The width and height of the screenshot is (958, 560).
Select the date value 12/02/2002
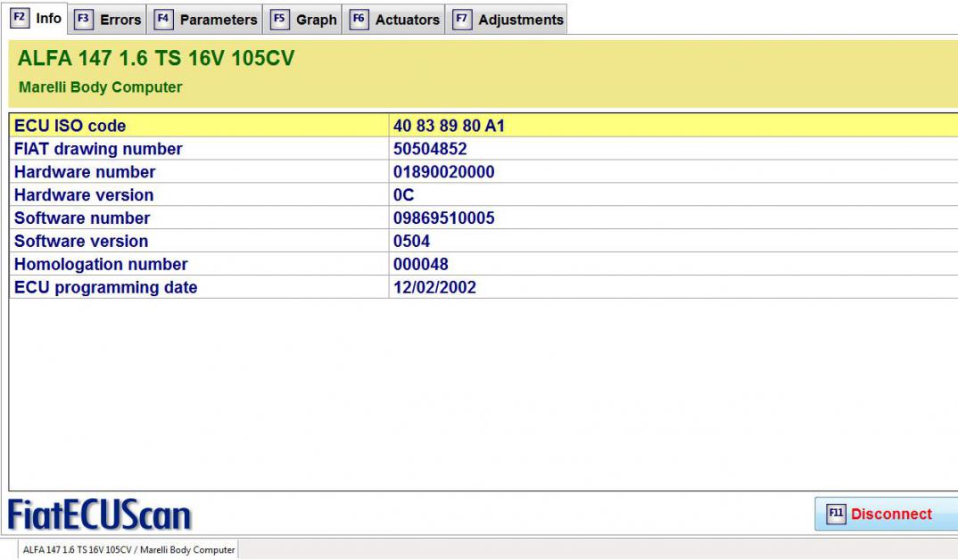(x=435, y=288)
